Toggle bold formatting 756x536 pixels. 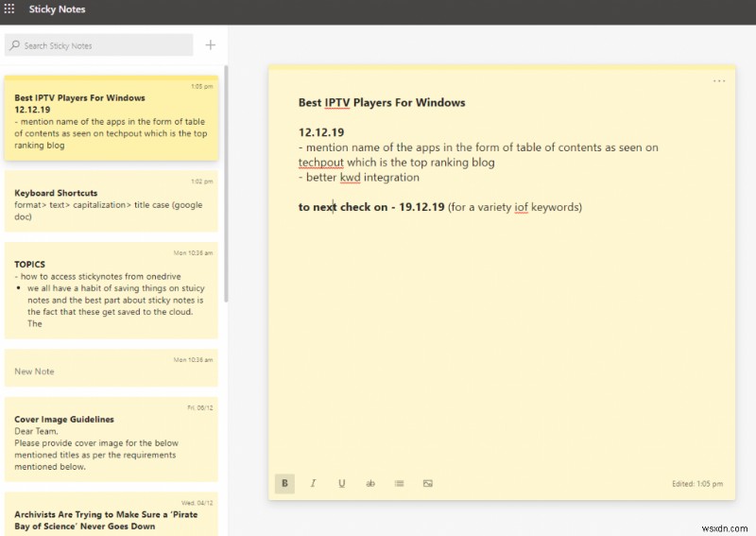285,483
